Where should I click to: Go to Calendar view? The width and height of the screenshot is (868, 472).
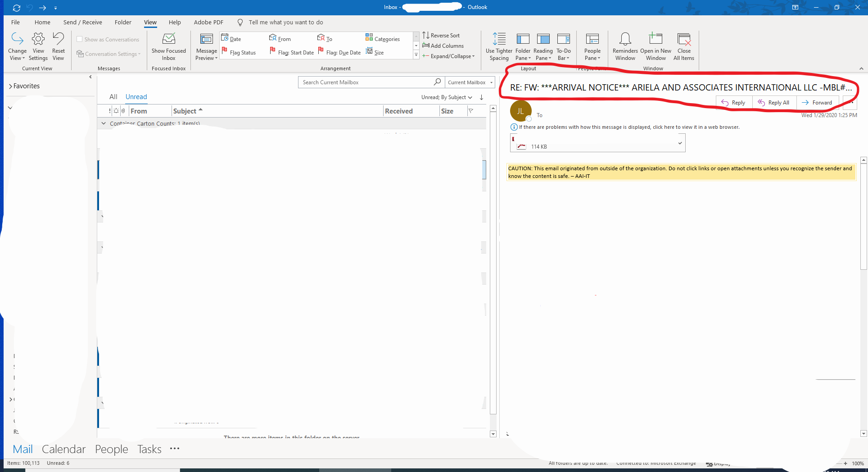click(x=63, y=449)
